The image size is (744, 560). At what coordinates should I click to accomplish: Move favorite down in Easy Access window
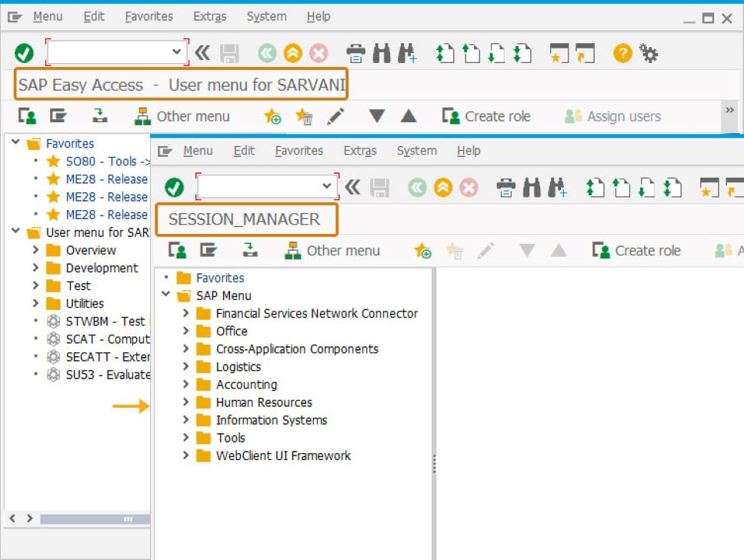[x=377, y=116]
